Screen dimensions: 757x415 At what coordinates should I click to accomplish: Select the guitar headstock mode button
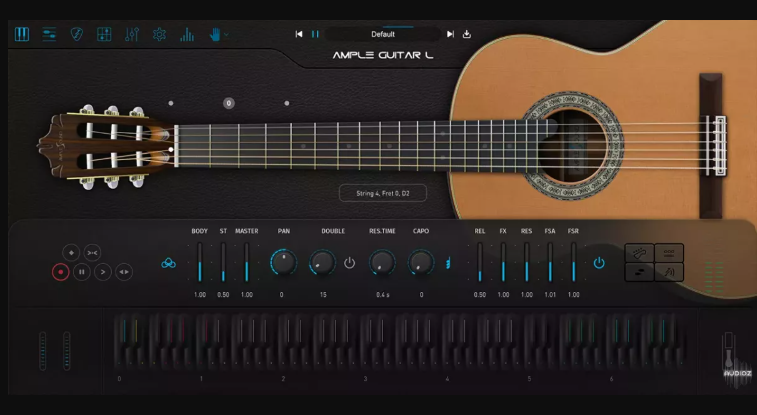(x=640, y=252)
